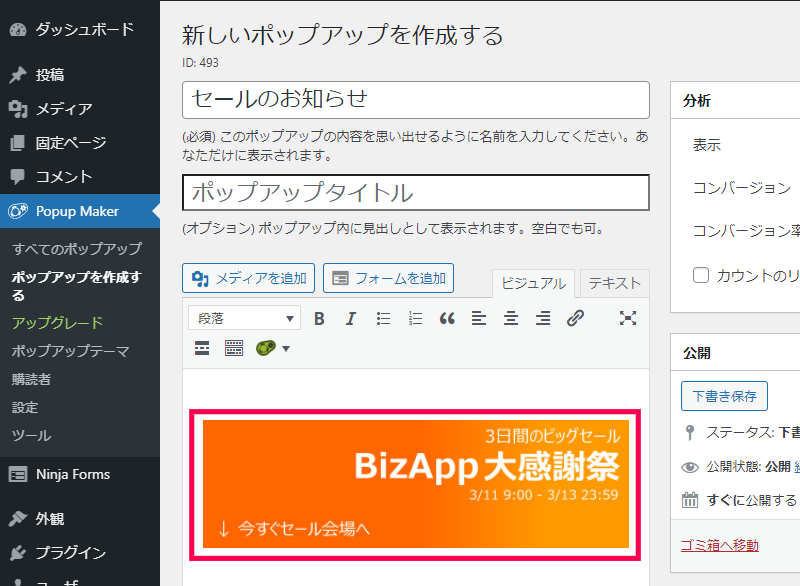Viewport: 800px width, 586px height.
Task: Toggle bold formatting
Action: (319, 319)
